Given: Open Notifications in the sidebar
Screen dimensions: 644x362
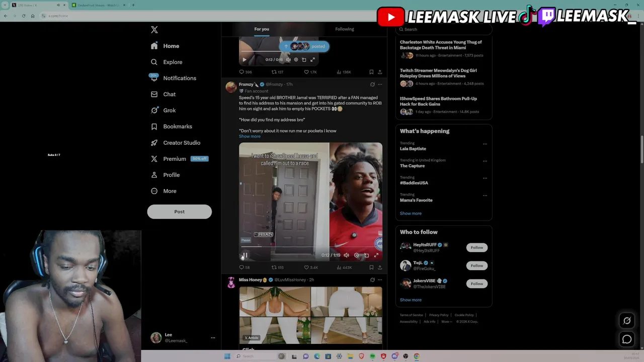Looking at the screenshot, I should 173,78.
